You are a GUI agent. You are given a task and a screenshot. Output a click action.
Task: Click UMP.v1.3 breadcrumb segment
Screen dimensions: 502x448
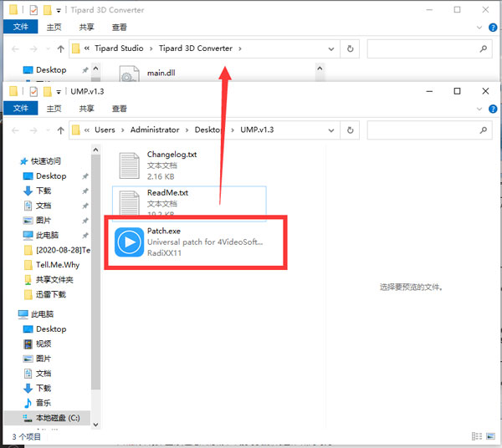pos(257,130)
